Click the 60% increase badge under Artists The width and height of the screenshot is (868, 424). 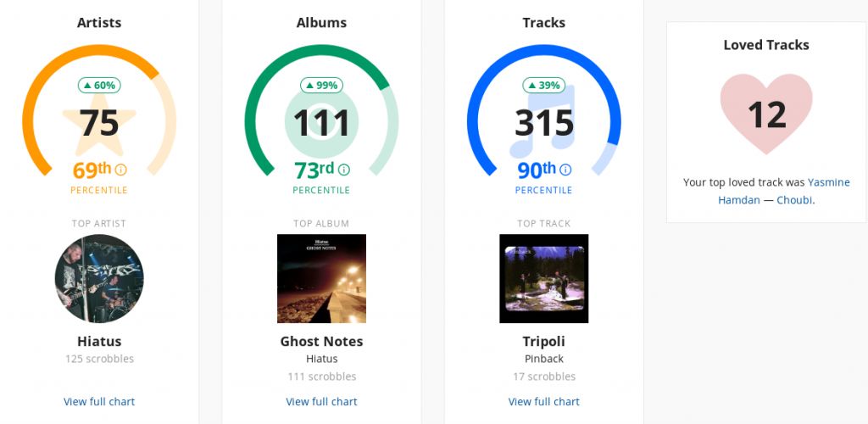click(x=99, y=85)
